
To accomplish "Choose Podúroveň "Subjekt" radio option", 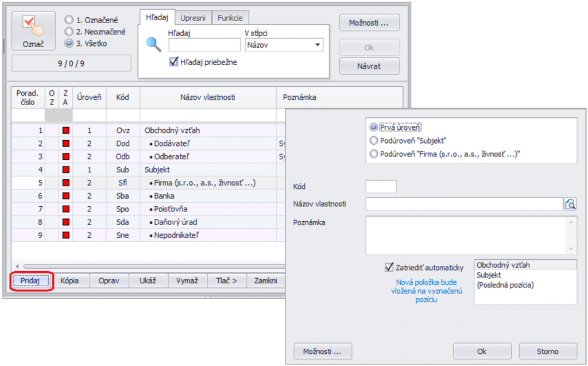I will (374, 140).
